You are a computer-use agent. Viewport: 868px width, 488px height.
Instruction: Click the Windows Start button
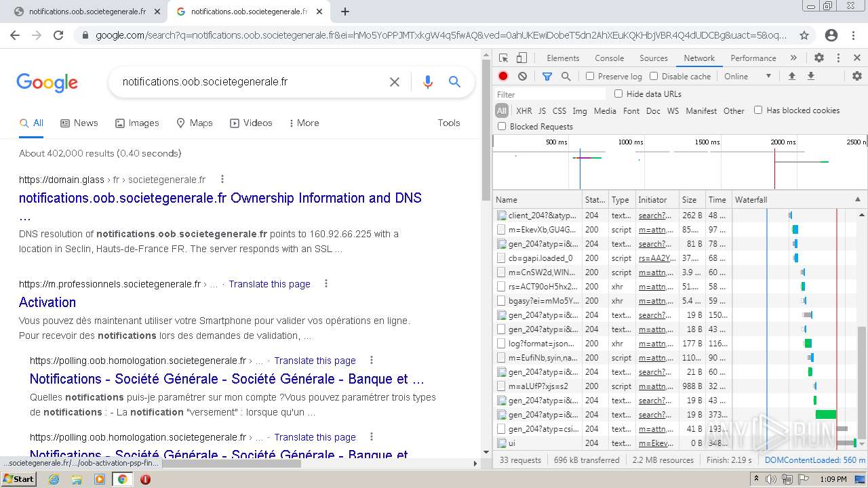18,479
